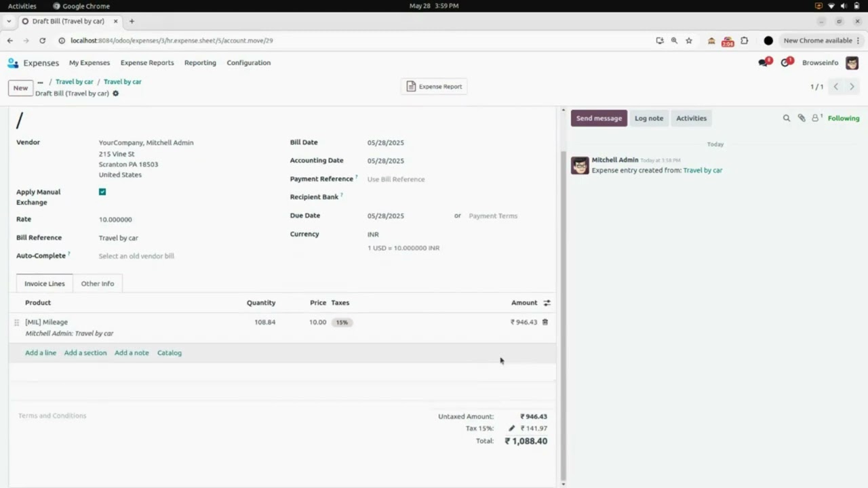
Task: Open the Reporting menu
Action: point(200,63)
